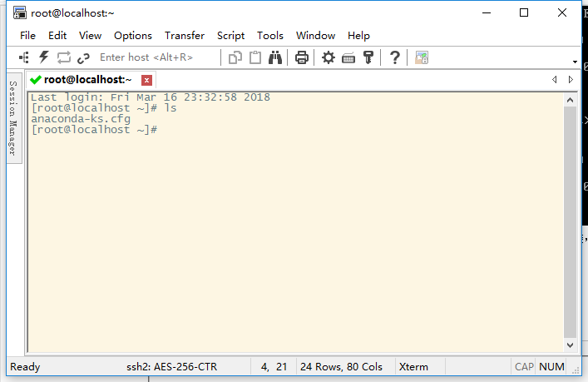Open the Session Manager toolbar icon

pyautogui.click(x=24, y=57)
